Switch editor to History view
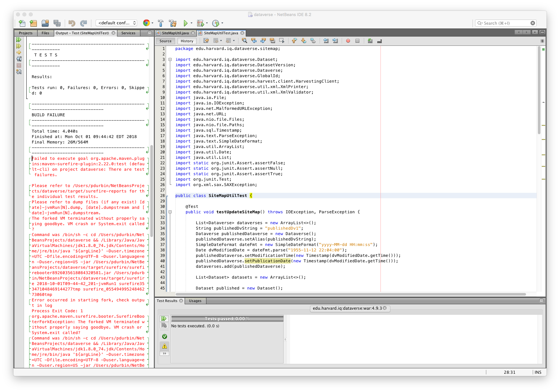Viewport: 560px width, 392px height. [187, 41]
